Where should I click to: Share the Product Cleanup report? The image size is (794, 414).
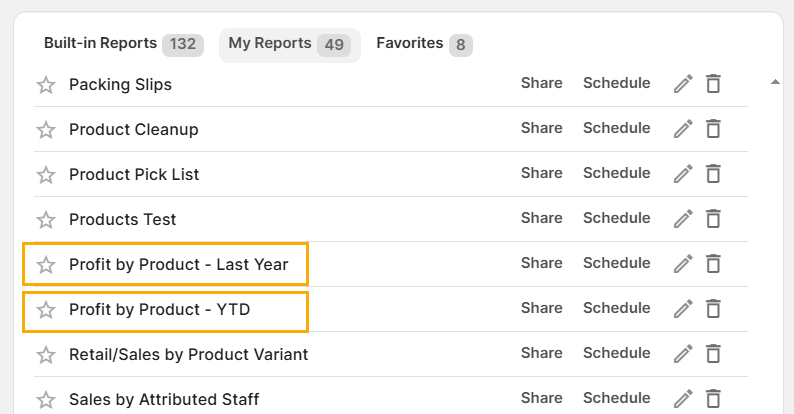(x=541, y=128)
